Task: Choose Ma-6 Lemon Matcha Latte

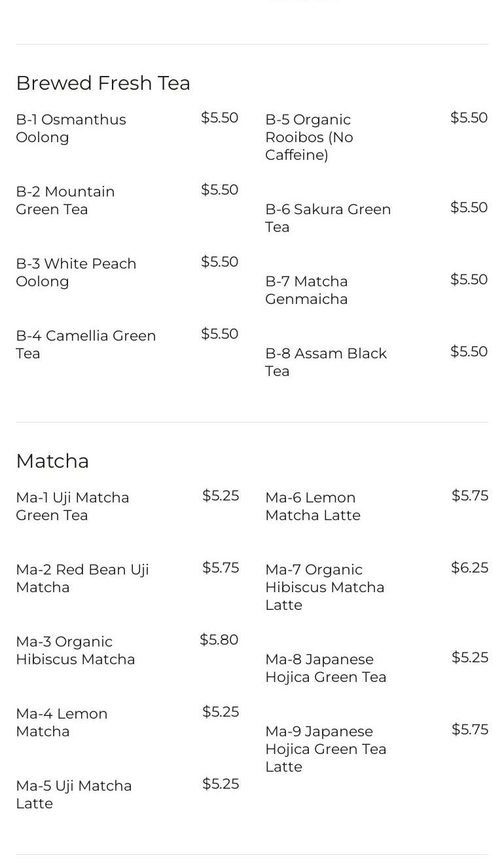Action: click(x=312, y=506)
